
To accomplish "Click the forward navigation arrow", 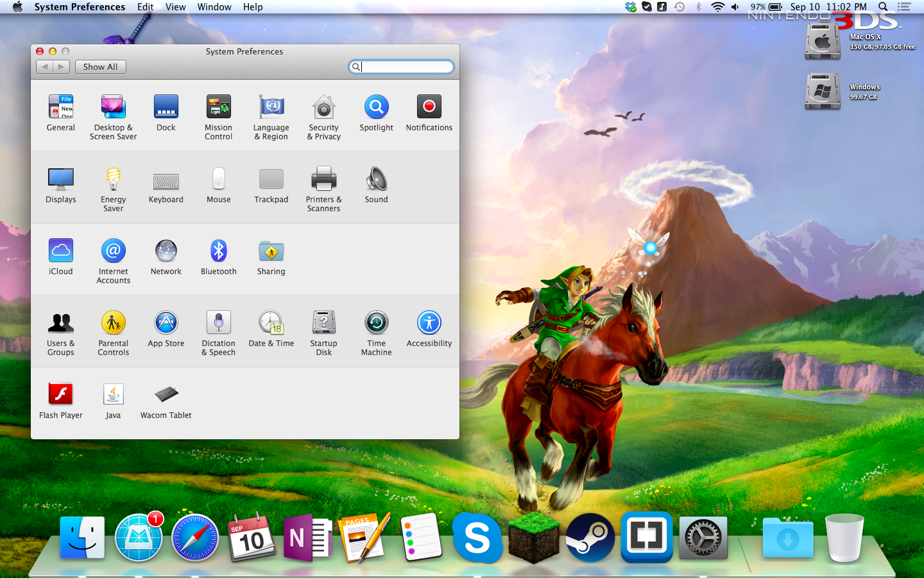I will pos(62,67).
